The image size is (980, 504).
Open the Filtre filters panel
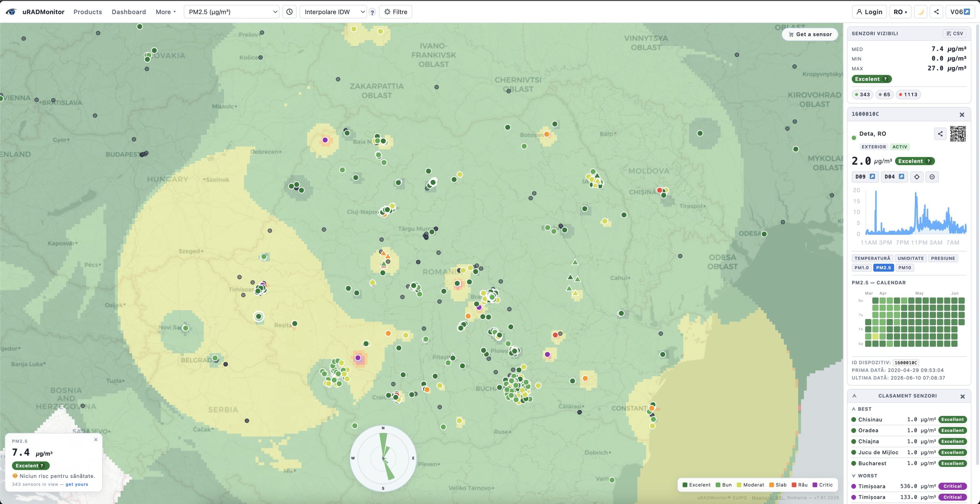pyautogui.click(x=395, y=12)
